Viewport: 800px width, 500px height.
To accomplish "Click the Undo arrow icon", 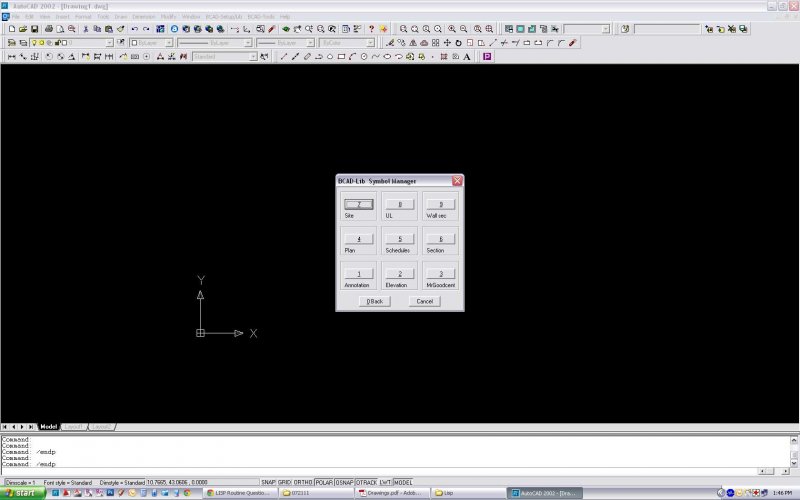I will (134, 29).
